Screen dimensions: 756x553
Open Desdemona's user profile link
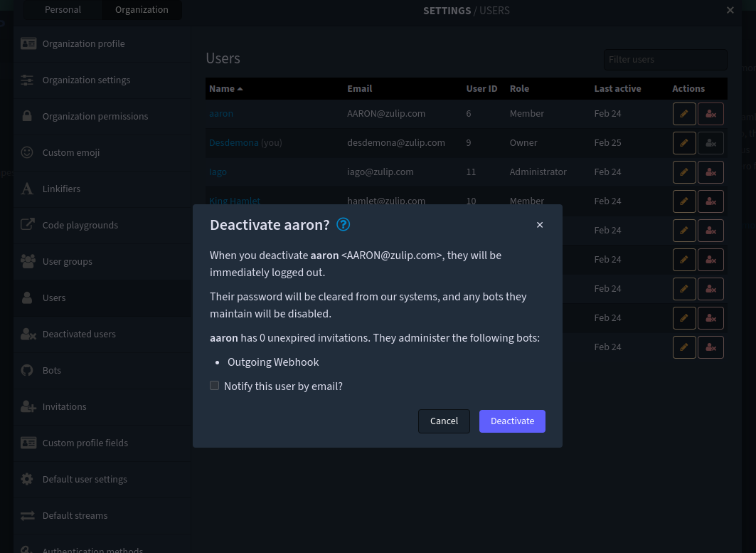(x=234, y=142)
